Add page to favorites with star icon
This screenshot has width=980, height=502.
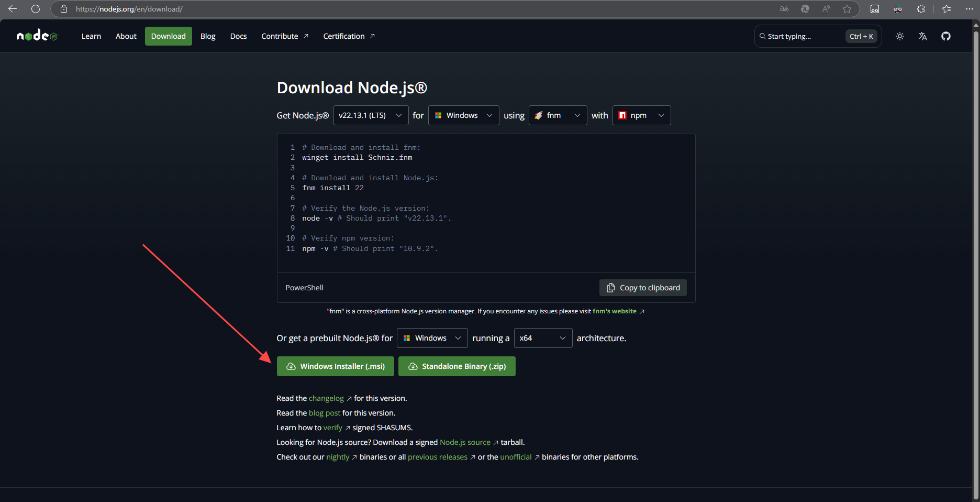[x=847, y=9]
